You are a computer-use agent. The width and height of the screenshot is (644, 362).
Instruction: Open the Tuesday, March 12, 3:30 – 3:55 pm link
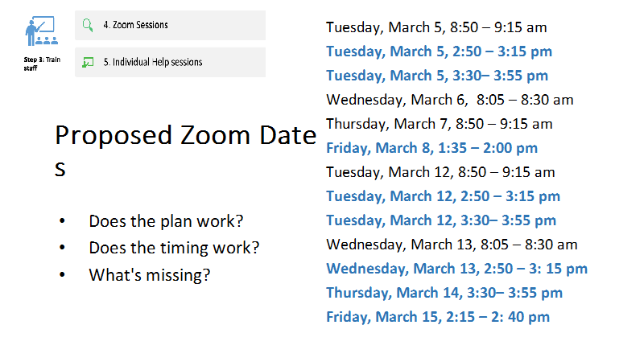[x=441, y=220]
